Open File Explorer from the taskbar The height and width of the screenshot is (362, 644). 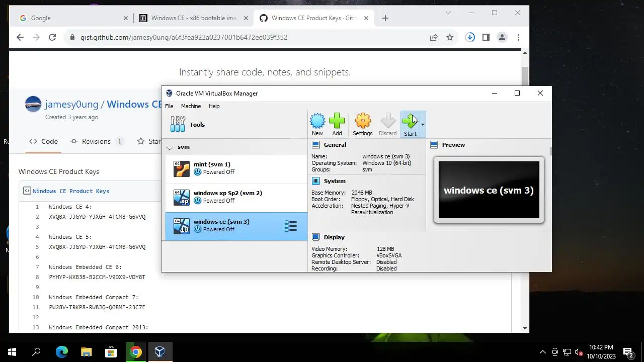click(86, 352)
